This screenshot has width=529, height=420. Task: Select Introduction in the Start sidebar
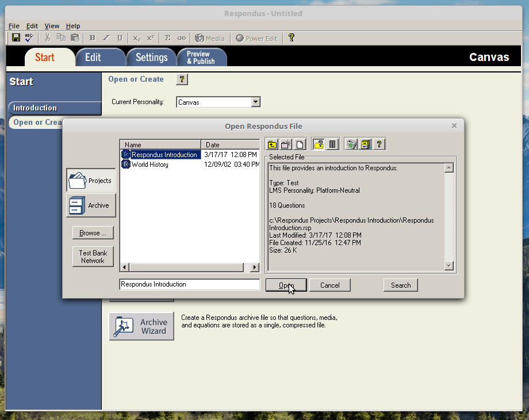click(55, 108)
